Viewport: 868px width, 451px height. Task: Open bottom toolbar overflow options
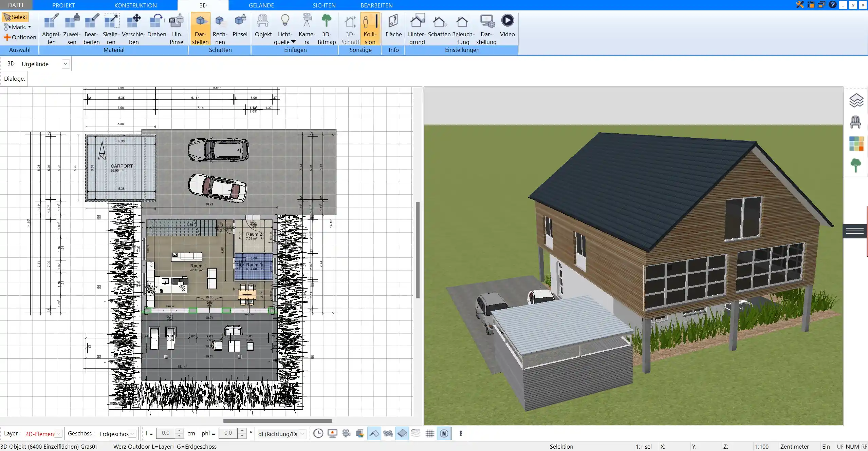pos(461,433)
